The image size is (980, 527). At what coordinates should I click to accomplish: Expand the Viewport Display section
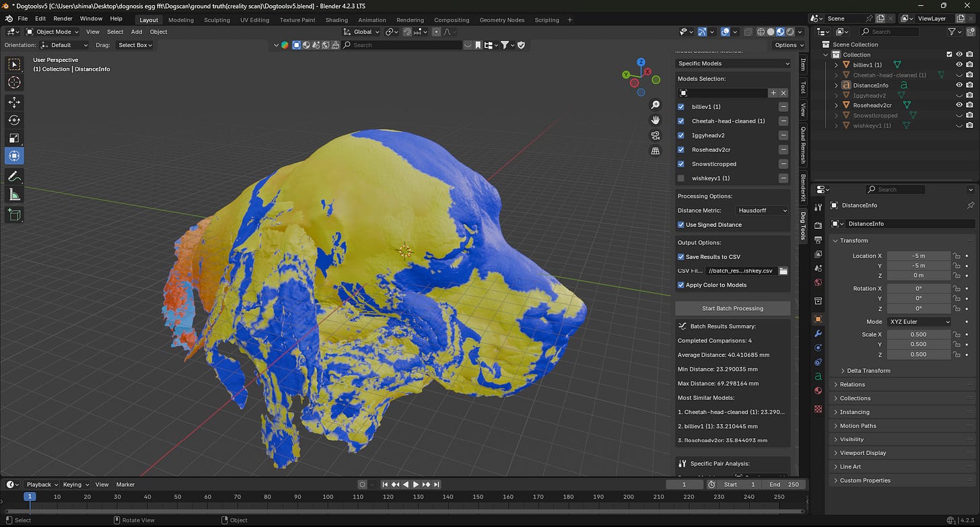pos(863,453)
